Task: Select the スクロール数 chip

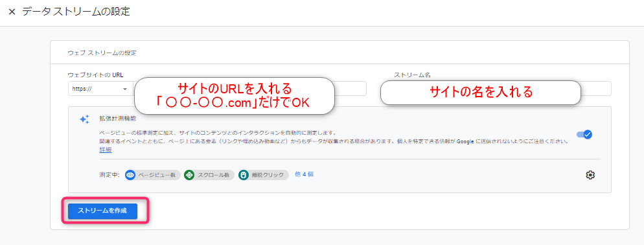Action: (x=209, y=175)
